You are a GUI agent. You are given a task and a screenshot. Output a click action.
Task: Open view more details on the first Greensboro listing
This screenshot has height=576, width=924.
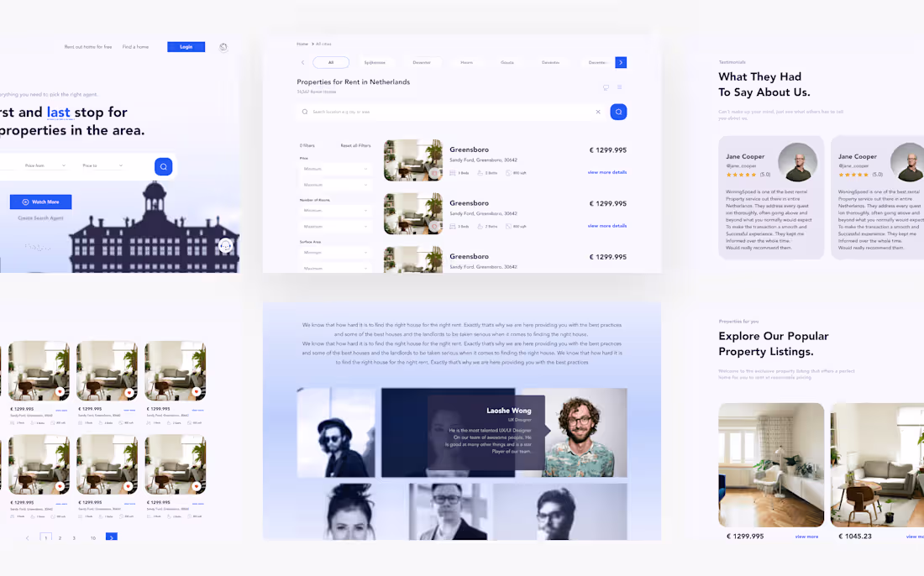(607, 172)
